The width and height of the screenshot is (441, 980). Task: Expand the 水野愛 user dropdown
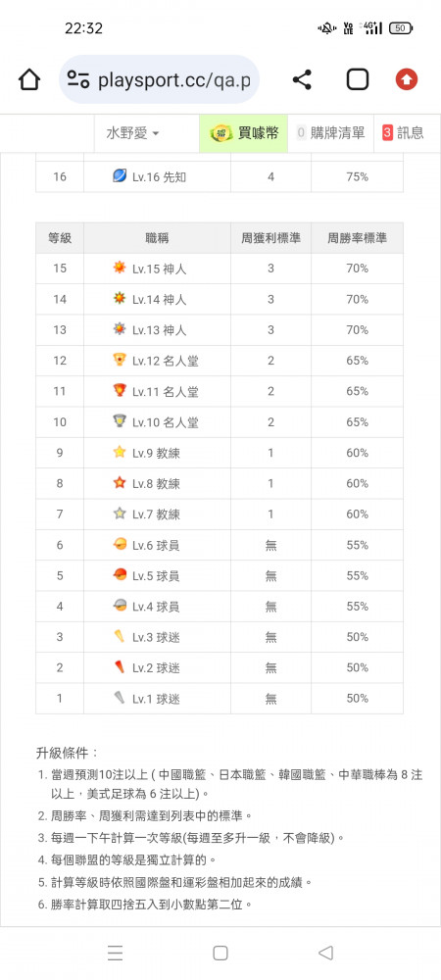(x=132, y=133)
